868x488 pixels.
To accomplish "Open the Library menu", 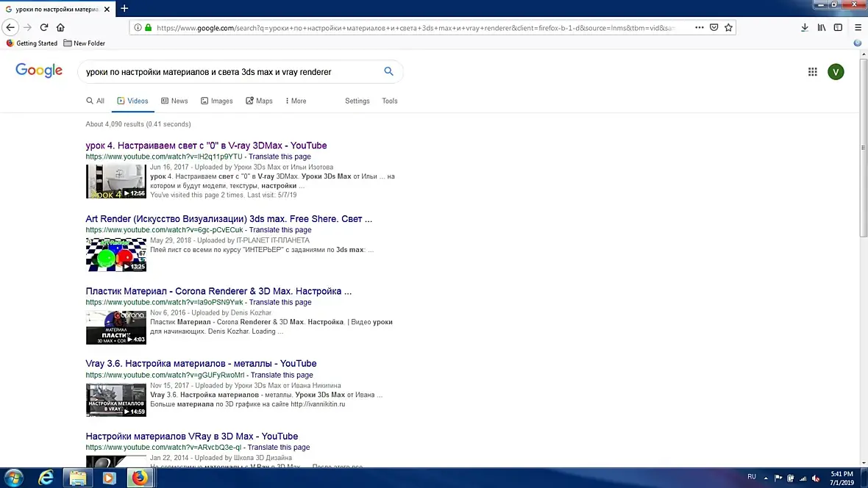I will pos(822,27).
